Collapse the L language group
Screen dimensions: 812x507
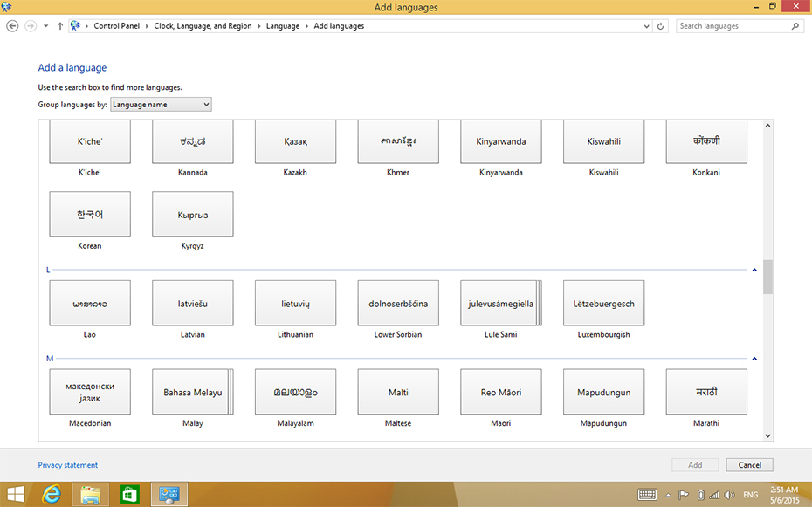754,271
